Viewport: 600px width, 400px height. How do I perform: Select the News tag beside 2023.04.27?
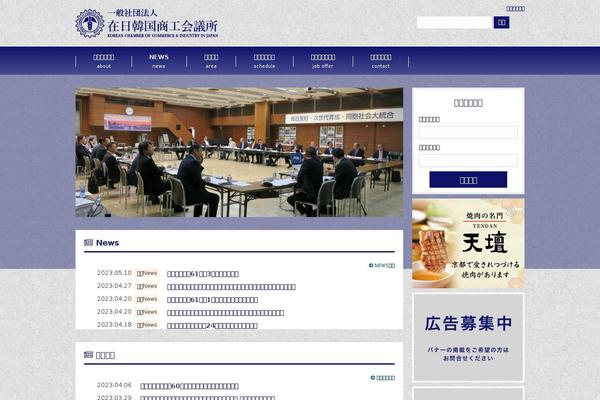(x=147, y=286)
